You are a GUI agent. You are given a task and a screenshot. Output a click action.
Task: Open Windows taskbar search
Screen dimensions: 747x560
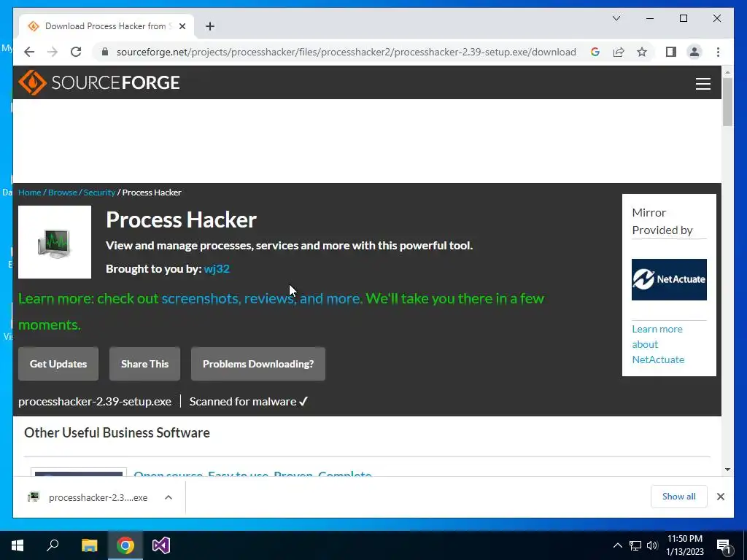click(x=53, y=545)
